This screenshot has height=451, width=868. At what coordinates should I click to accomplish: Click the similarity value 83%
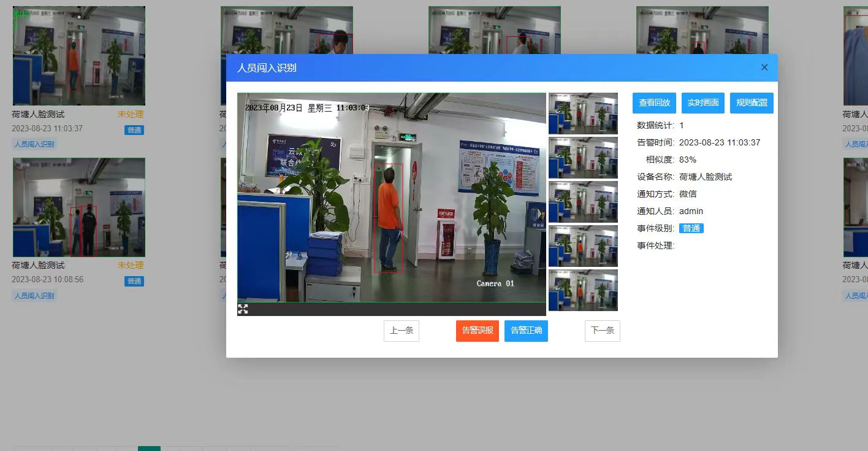pos(688,160)
